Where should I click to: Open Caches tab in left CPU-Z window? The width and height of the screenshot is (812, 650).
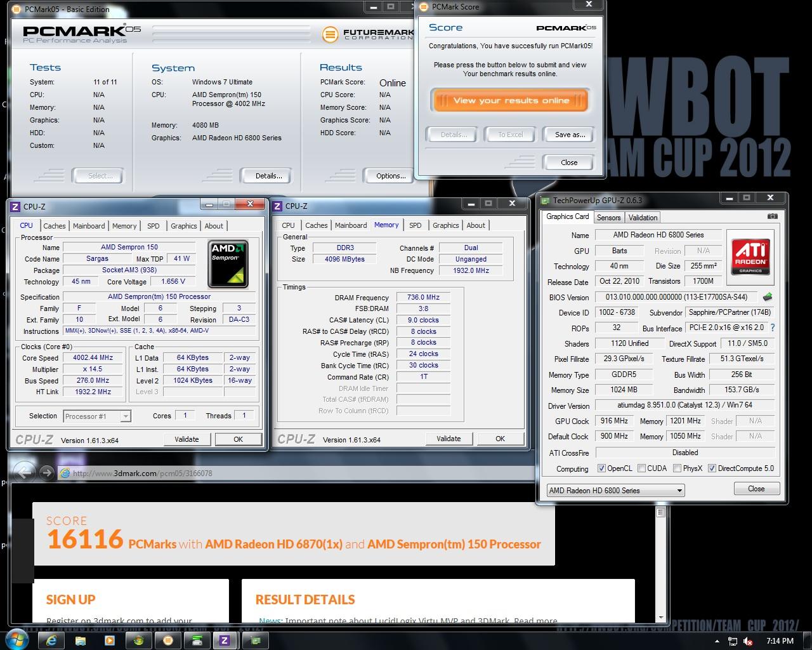click(55, 226)
